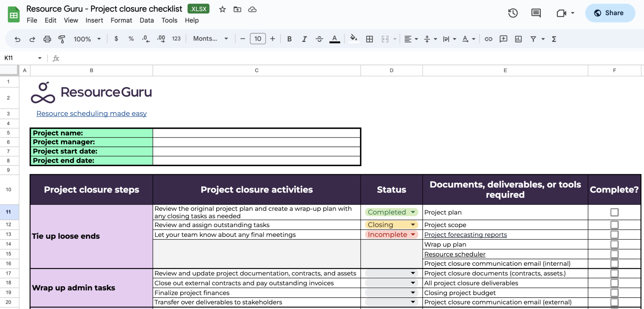644x309 pixels.
Task: Open the Data menu
Action: tap(146, 20)
